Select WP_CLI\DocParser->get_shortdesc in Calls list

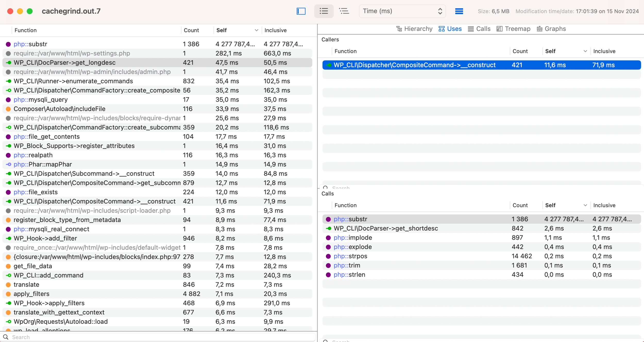(386, 228)
